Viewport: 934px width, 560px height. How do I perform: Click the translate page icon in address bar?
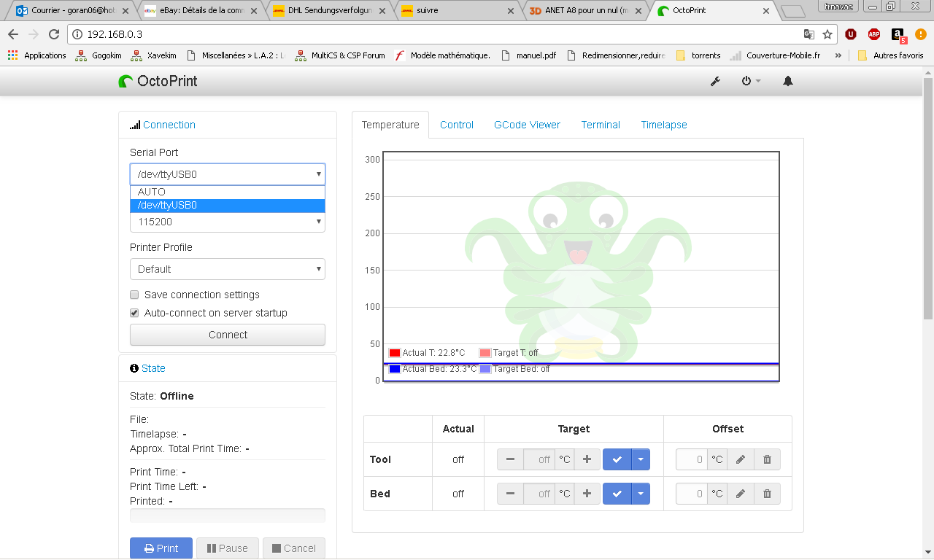(x=808, y=34)
